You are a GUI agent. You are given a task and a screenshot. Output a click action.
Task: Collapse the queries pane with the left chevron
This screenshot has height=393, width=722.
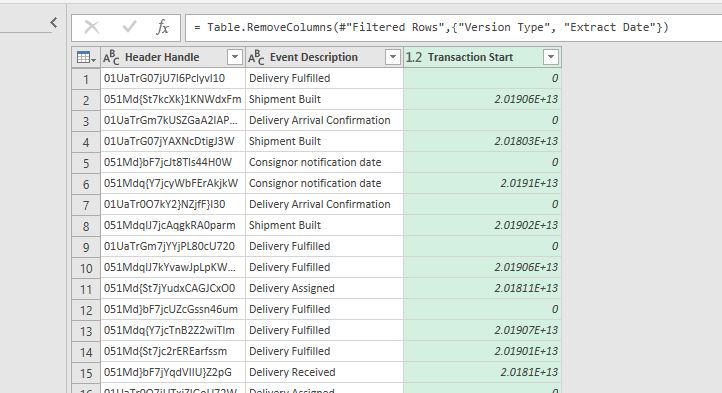click(x=54, y=22)
